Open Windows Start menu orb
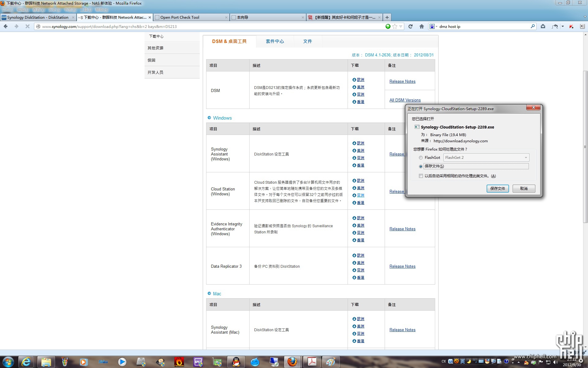588x368 pixels. (x=8, y=362)
